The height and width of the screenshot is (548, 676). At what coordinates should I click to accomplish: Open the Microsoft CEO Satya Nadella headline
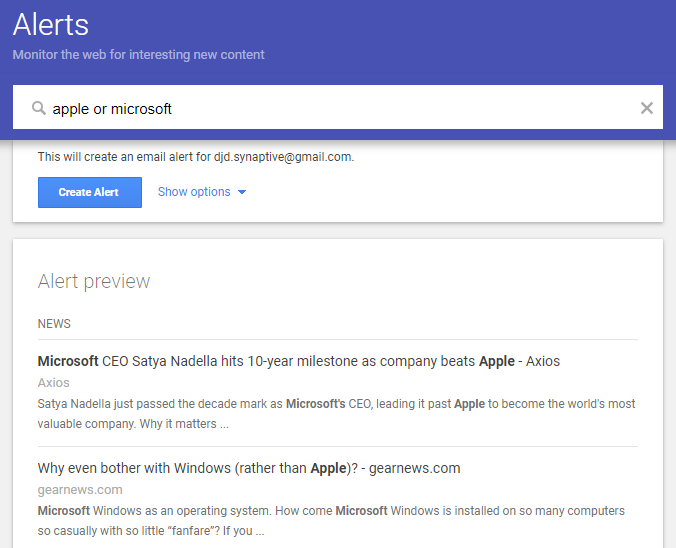298,361
